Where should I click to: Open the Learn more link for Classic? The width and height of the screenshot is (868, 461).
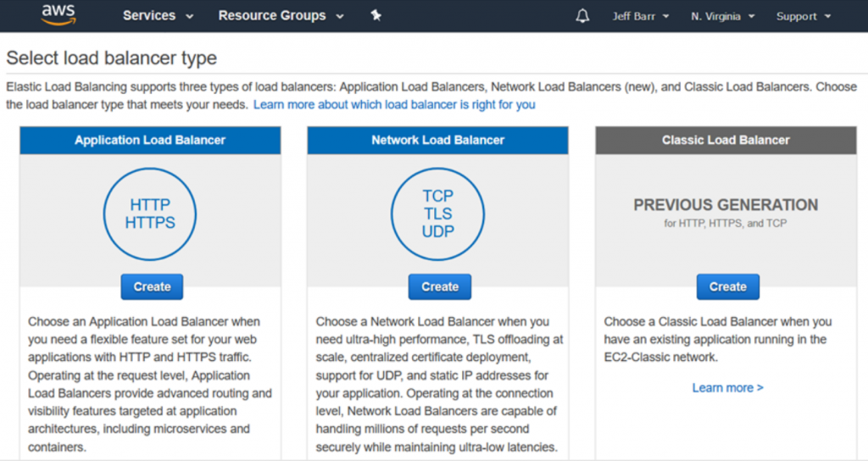[x=727, y=387]
